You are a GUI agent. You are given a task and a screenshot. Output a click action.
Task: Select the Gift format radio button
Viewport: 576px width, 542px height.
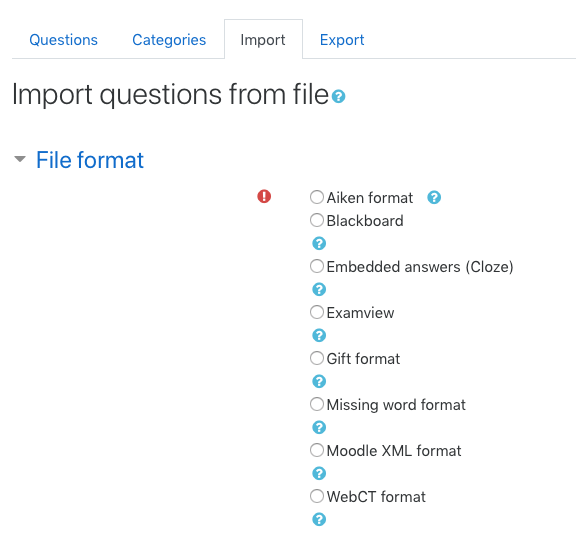pos(317,358)
